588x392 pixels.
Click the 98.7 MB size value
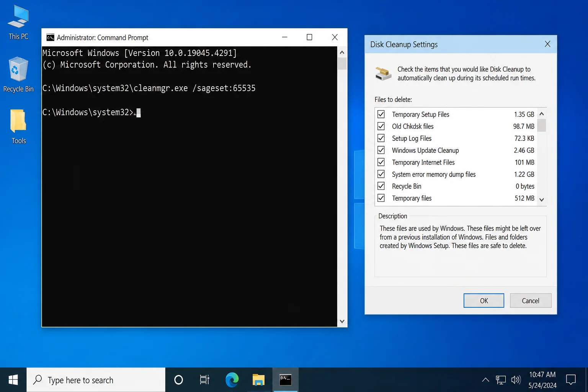pos(523,126)
